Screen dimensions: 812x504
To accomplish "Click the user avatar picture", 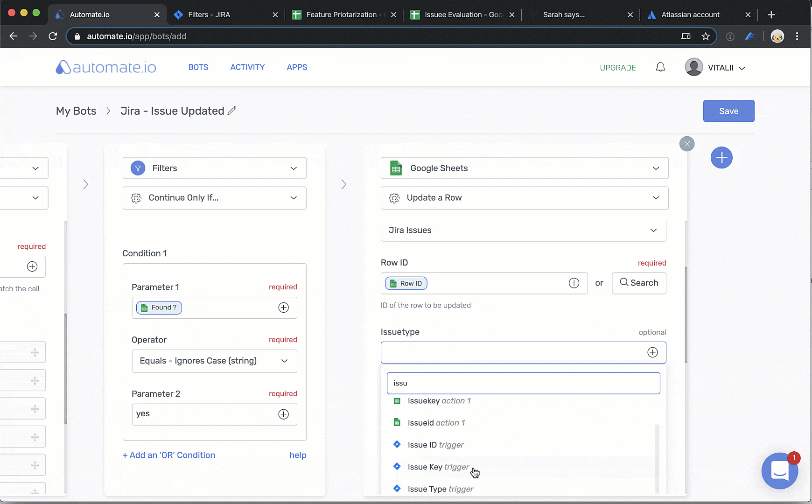I will pyautogui.click(x=694, y=67).
